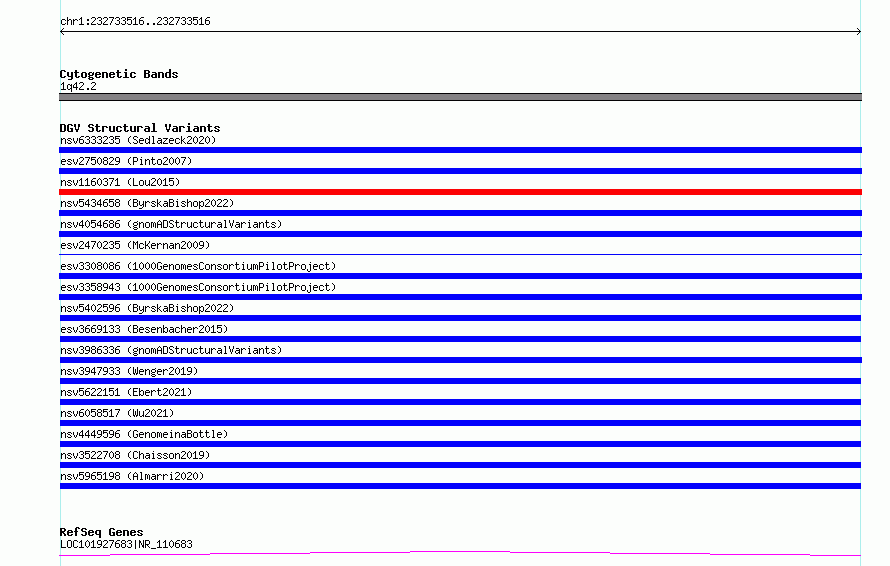Click the 1q42.2 band label
Image resolution: width=890 pixels, height=566 pixels.
78,86
